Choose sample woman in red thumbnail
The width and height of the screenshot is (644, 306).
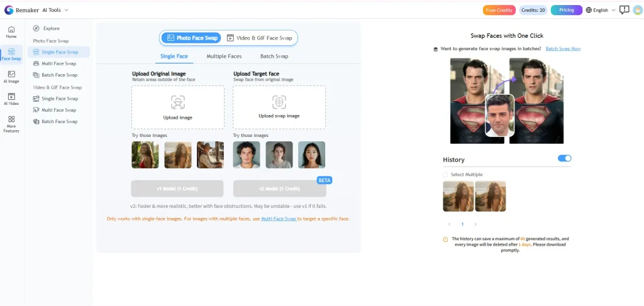145,155
